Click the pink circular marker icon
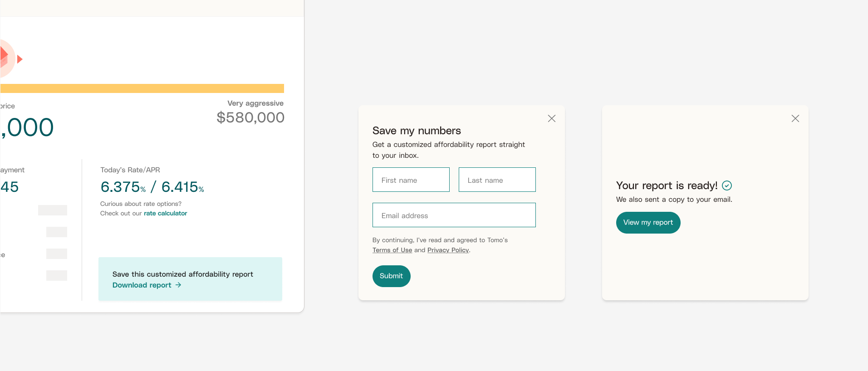The height and width of the screenshot is (371, 868). point(7,58)
